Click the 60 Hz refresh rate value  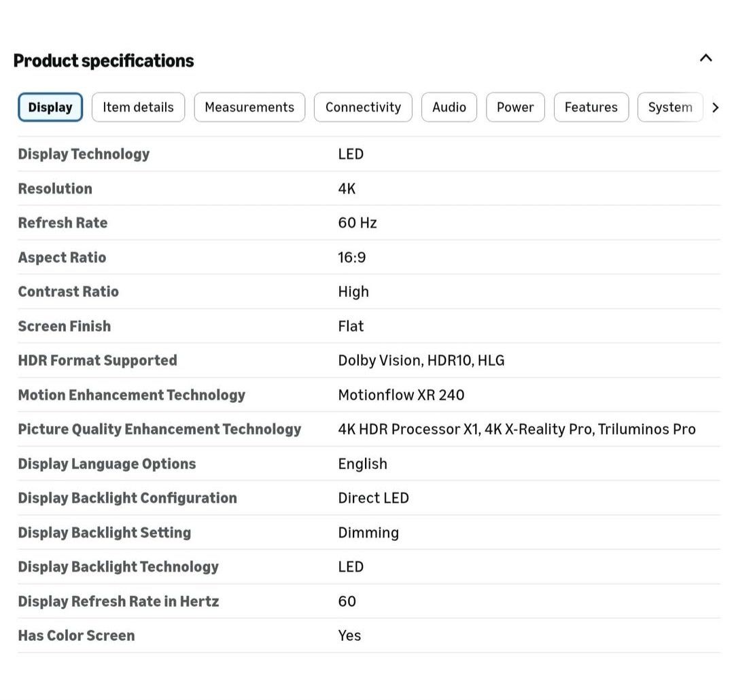[357, 223]
